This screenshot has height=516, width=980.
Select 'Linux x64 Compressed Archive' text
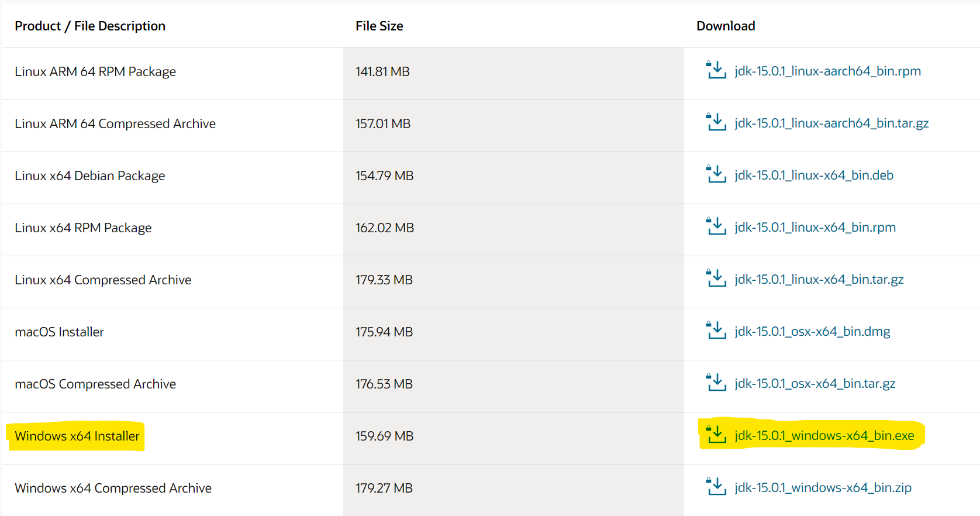(103, 280)
